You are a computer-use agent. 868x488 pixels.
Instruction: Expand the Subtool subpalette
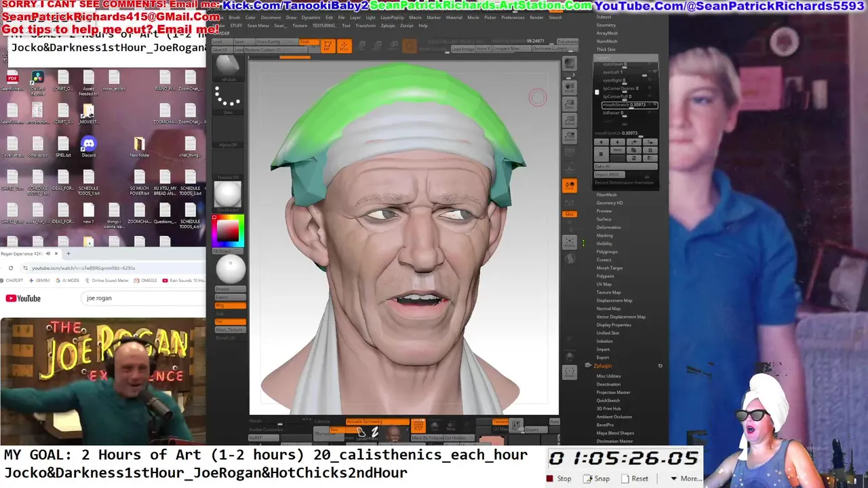tap(604, 17)
